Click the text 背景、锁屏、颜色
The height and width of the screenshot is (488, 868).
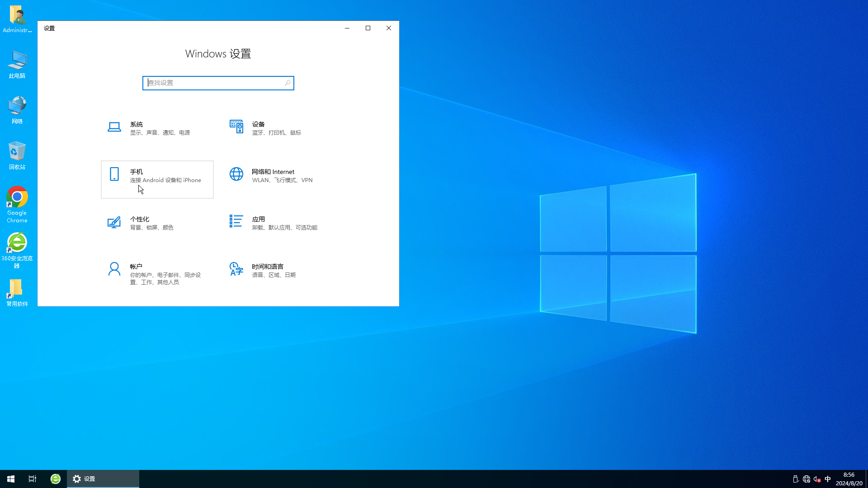pos(152,228)
